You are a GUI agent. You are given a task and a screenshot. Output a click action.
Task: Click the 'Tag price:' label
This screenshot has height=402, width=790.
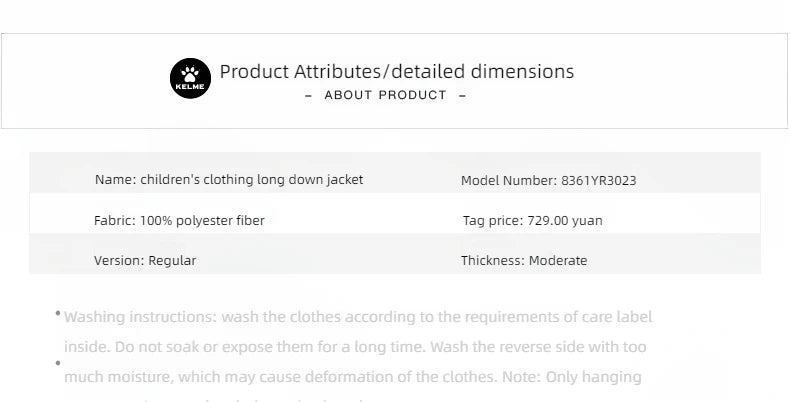(x=493, y=220)
